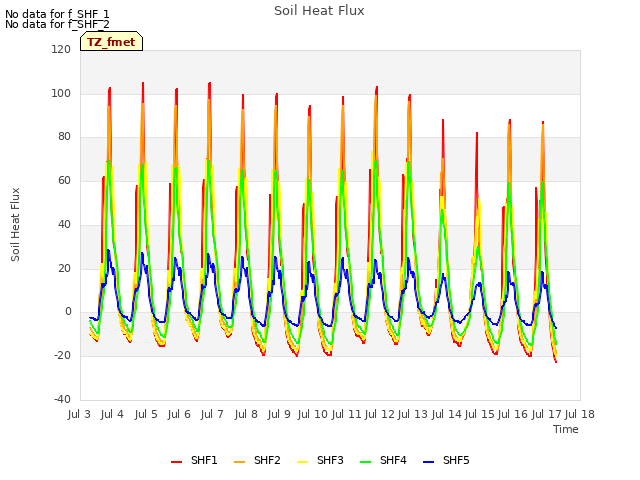Viewport: 640px width, 480px height.
Task: Click the Jul 13 x-axis tick label
Action: pos(412,414)
